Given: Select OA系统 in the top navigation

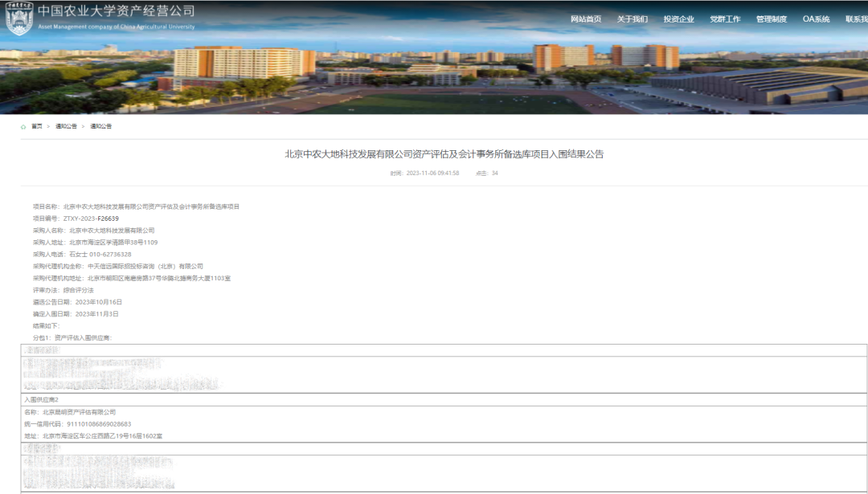Looking at the screenshot, I should 816,19.
